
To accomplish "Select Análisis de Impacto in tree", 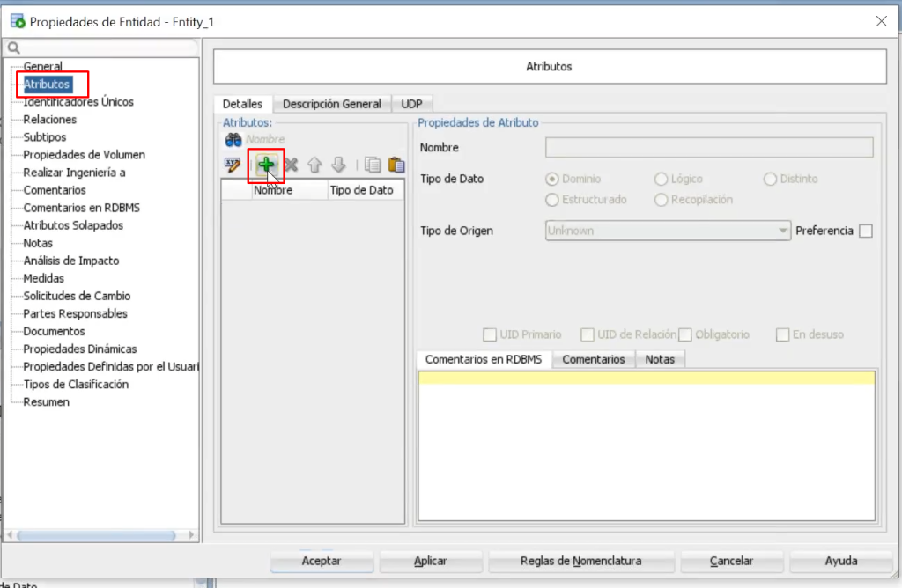I will [x=70, y=261].
